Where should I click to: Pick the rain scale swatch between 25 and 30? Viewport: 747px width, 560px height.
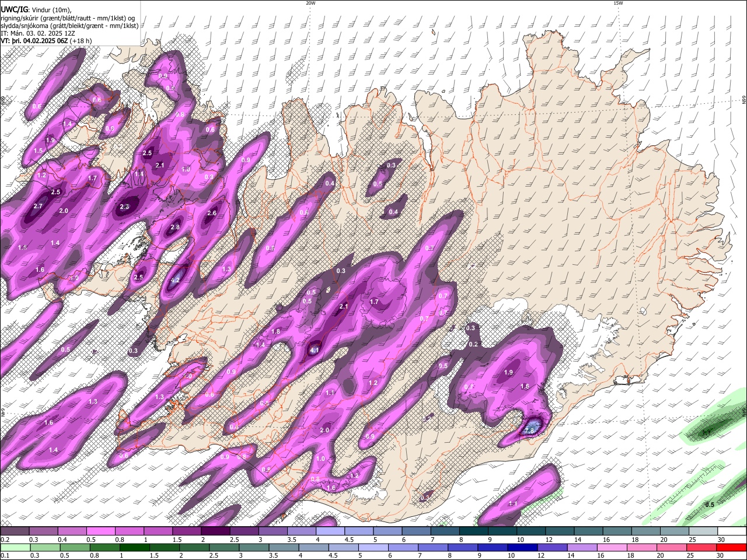[x=702, y=548]
